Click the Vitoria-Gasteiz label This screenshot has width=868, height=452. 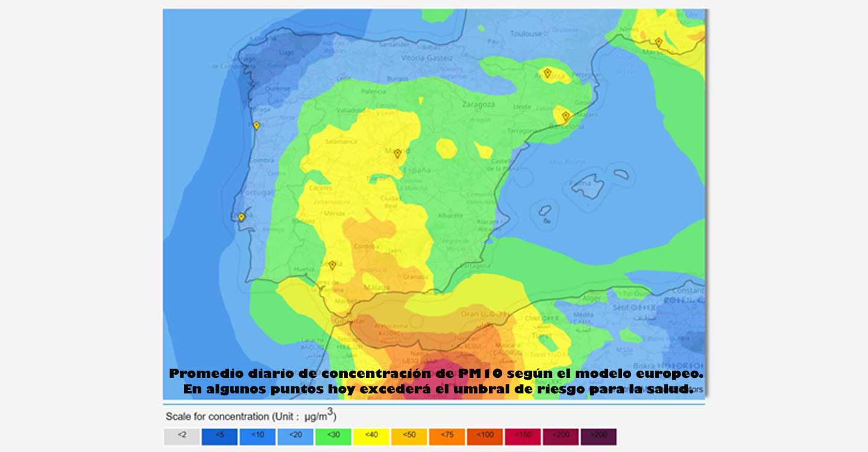pos(426,58)
